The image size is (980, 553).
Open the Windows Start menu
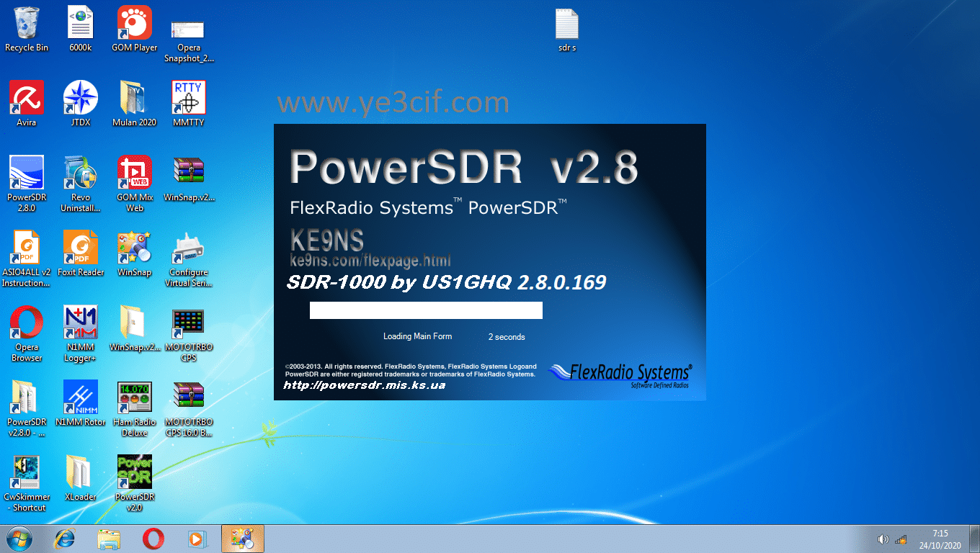click(19, 539)
